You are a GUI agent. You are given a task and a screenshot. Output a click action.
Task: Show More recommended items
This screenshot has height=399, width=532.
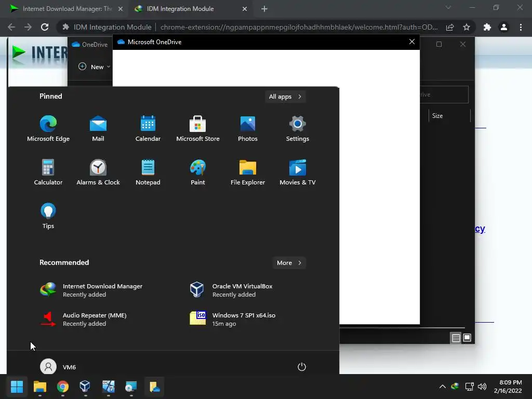pyautogui.click(x=289, y=263)
